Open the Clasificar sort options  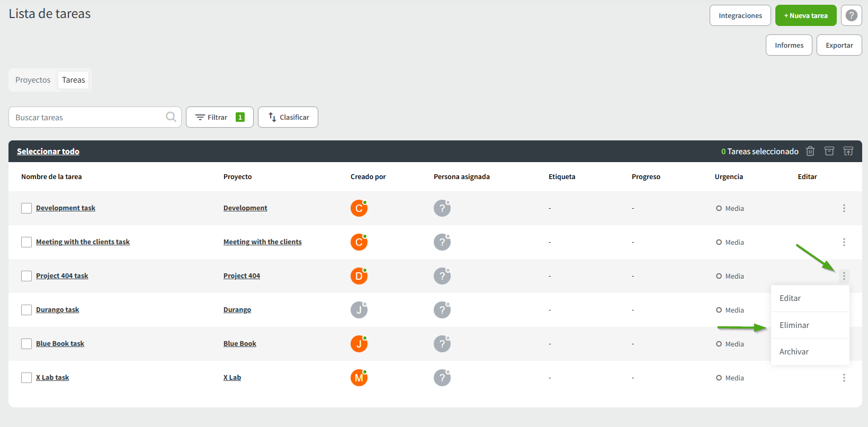coord(288,117)
